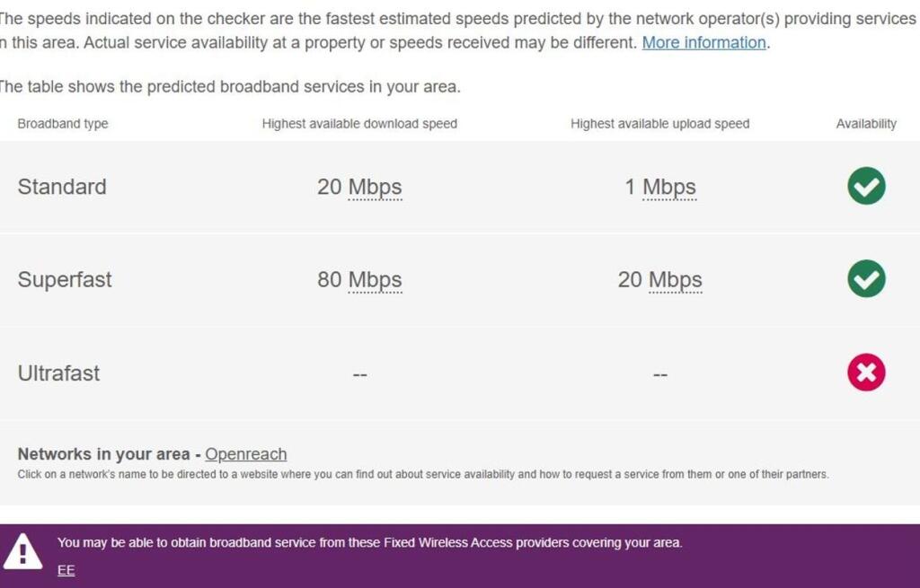Click the green checkmark in the Standard row
The image size is (920, 588).
coord(866,187)
